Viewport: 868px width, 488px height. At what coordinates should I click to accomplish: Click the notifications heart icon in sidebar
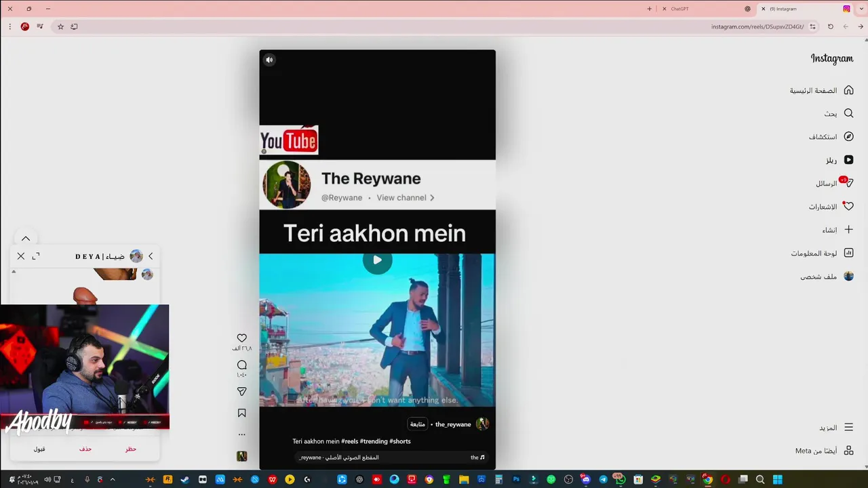point(848,206)
